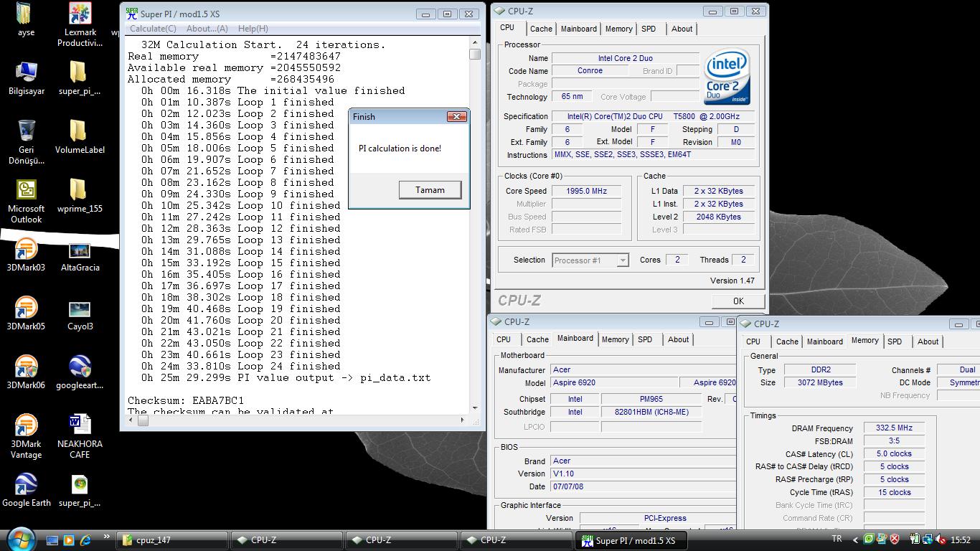980x551 pixels.
Task: Click OK in the CPU-Z CPU window
Action: pyautogui.click(x=738, y=301)
